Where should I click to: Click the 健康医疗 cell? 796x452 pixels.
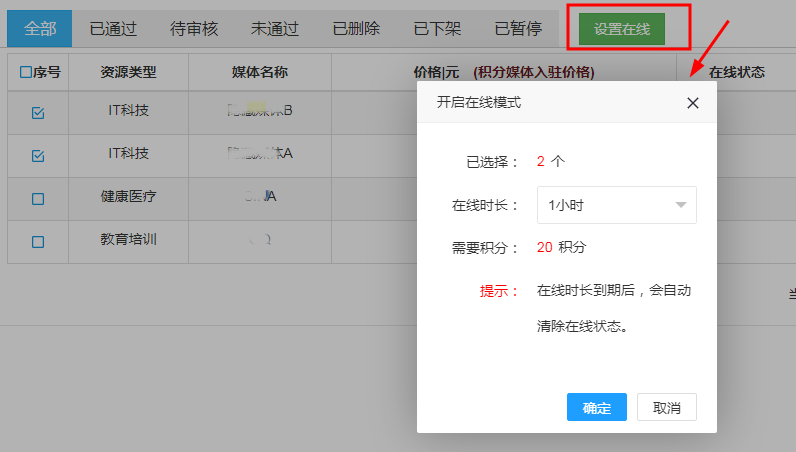click(128, 197)
